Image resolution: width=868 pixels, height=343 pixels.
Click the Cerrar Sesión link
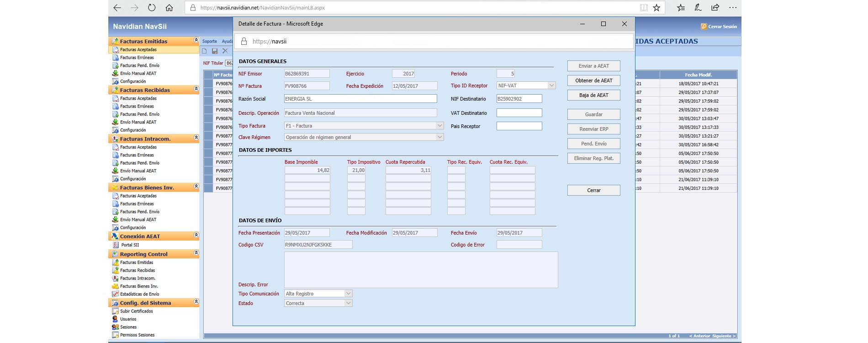(x=722, y=27)
